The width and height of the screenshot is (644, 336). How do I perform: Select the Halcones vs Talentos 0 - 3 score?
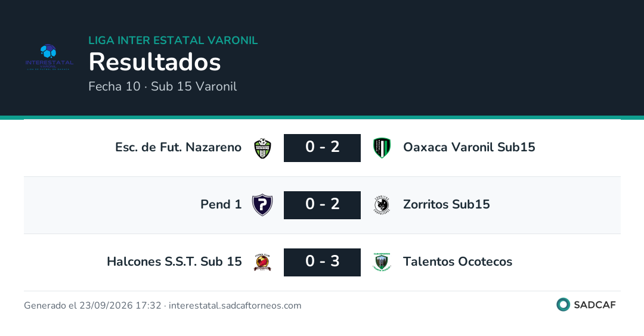[x=323, y=262]
